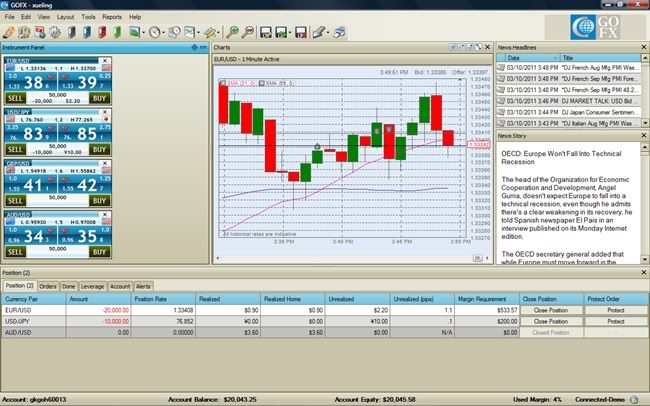
Task: Expand dropdown next to the pencil tool
Action: [x=326, y=33]
